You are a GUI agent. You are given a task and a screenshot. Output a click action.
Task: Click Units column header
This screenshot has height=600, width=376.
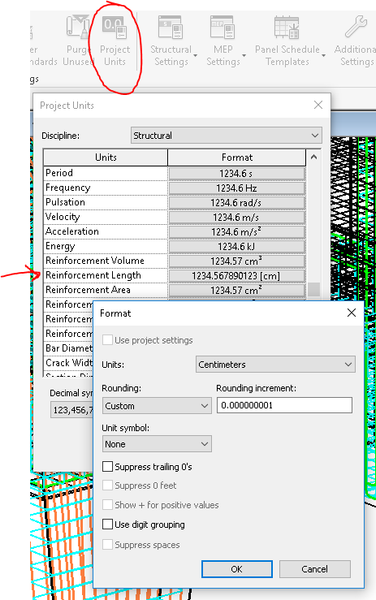[x=106, y=157]
